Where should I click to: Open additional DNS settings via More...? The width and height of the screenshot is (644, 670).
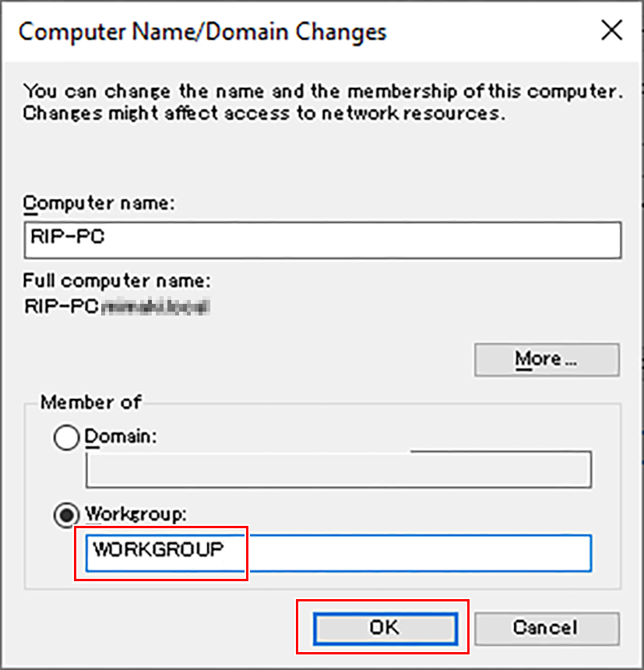pos(546,359)
